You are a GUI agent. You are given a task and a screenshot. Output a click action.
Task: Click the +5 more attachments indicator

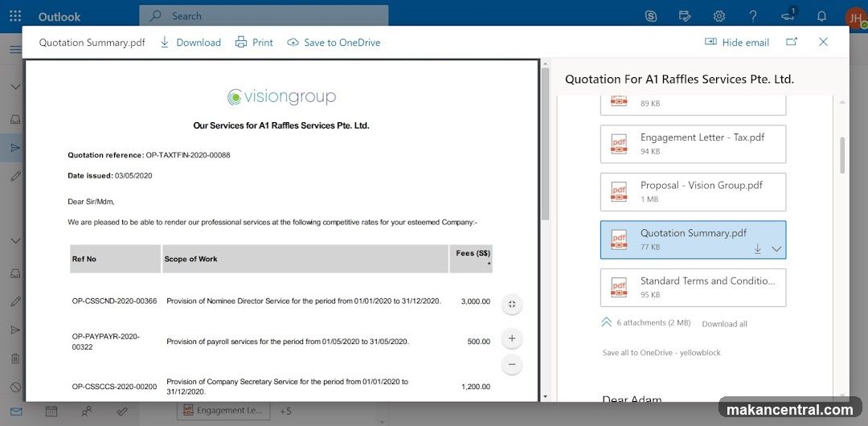point(285,412)
